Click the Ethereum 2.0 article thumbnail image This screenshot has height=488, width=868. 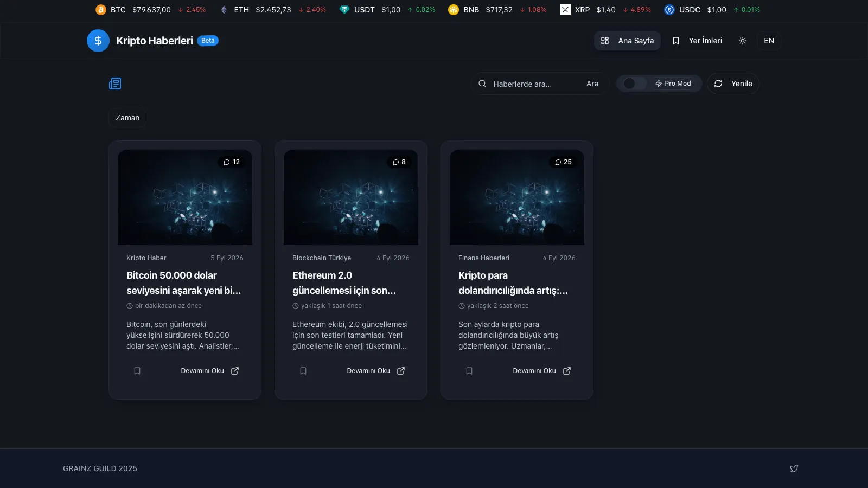pos(351,197)
